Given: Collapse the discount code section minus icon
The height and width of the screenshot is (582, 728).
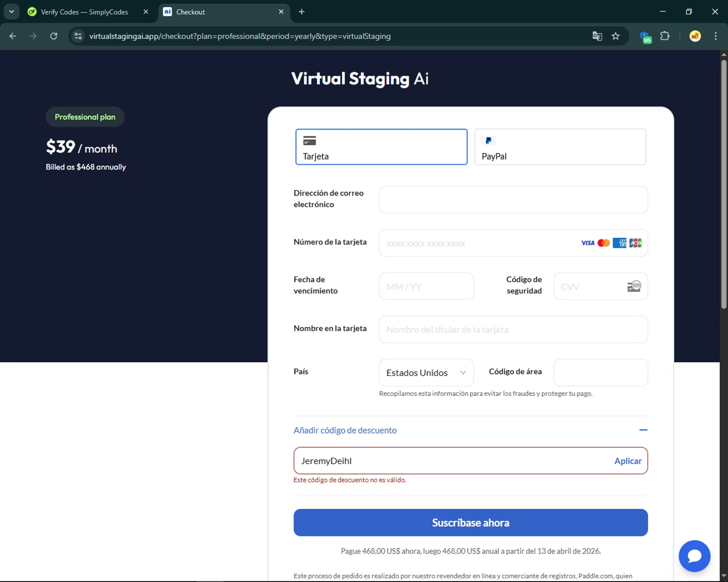Looking at the screenshot, I should (643, 430).
